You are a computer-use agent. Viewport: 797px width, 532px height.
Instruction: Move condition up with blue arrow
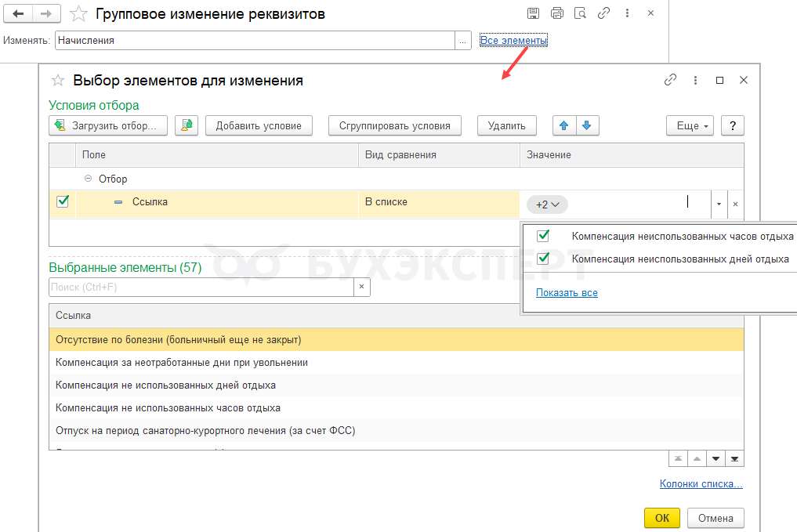point(564,125)
